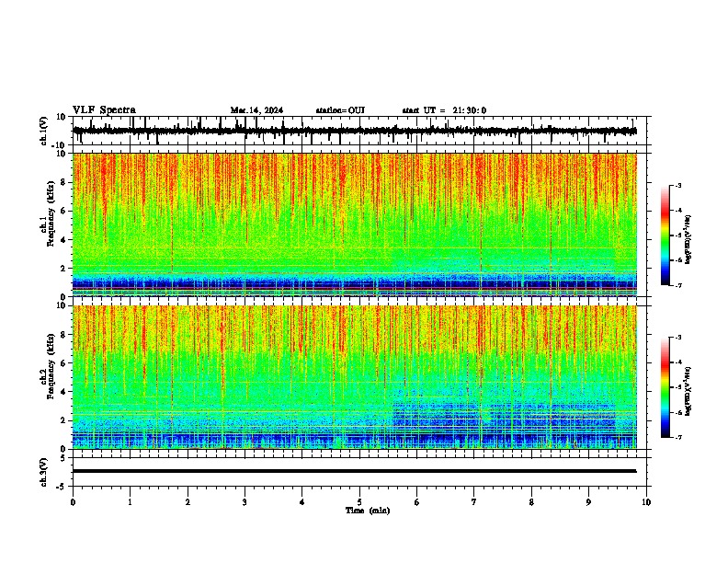Image resolution: width=728 pixels, height=563 pixels.
Task: Select the date label "Mar.14, 2024"
Action: [x=256, y=110]
